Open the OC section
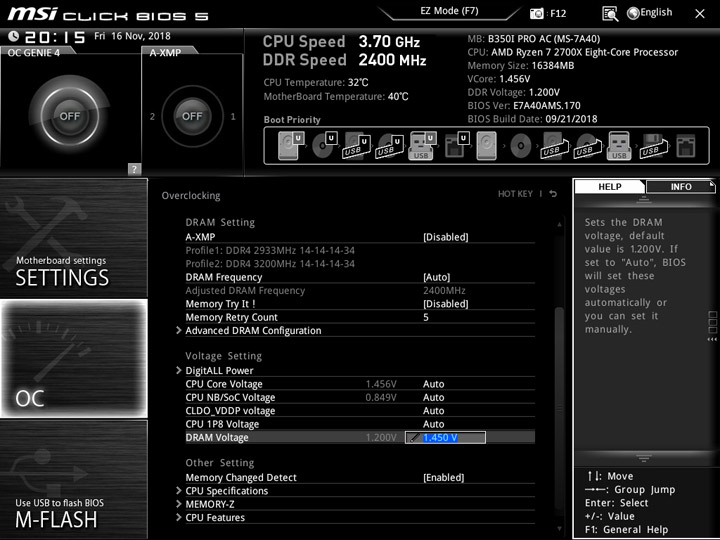Screen dimensions: 720x540 coord(73,358)
